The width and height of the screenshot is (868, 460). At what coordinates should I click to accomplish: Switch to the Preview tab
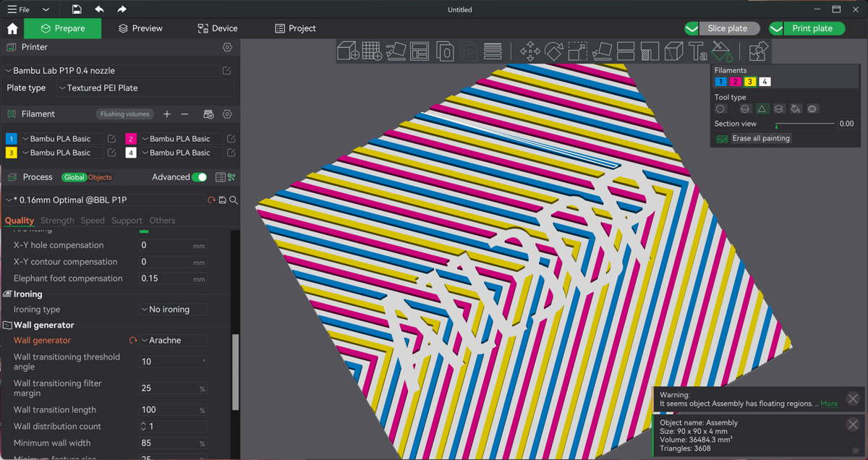pos(140,28)
